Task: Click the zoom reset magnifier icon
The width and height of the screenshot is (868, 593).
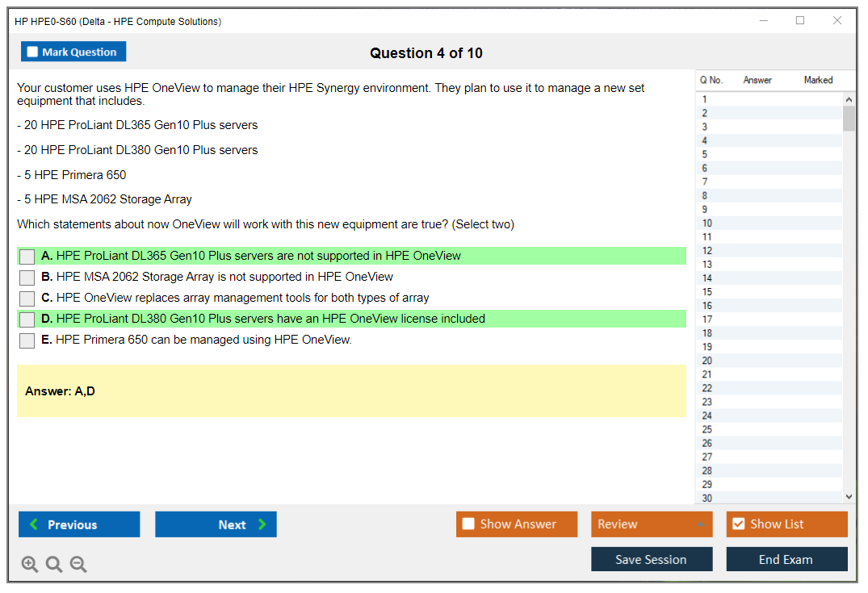Action: pos(54,565)
